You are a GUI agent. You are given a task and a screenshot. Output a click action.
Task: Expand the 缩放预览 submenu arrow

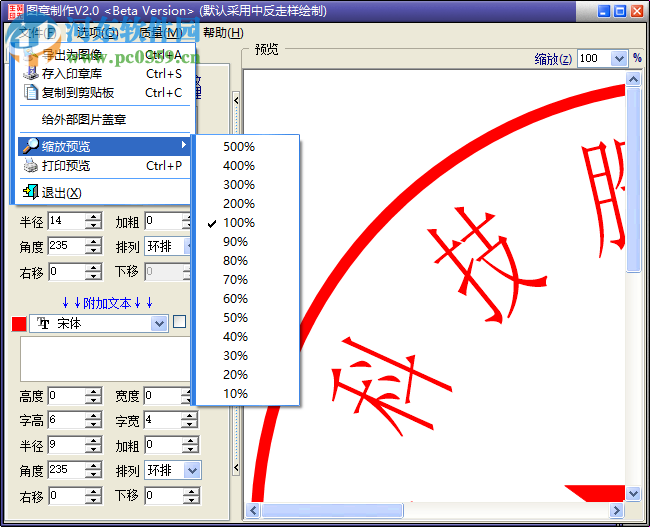coord(184,145)
